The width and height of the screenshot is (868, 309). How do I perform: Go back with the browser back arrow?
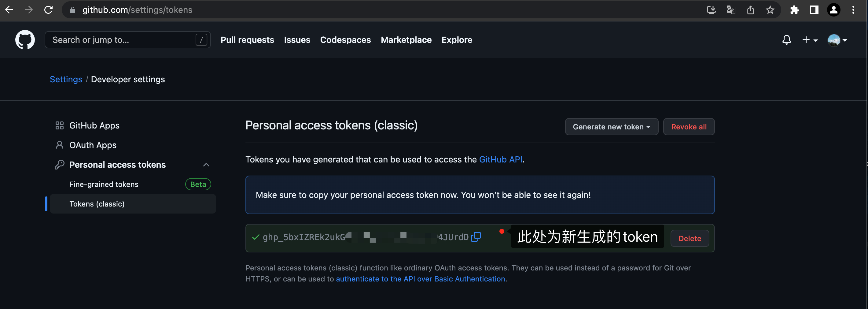(9, 10)
